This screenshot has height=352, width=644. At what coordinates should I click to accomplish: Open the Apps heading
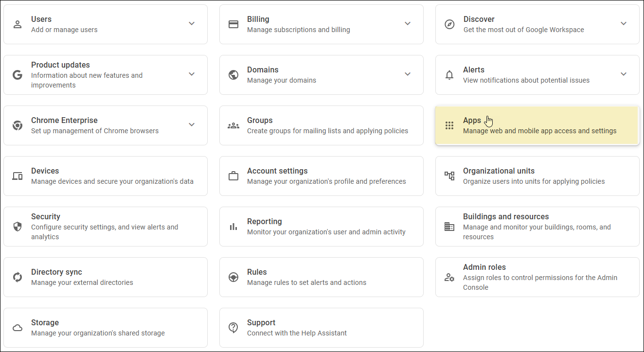pyautogui.click(x=472, y=120)
